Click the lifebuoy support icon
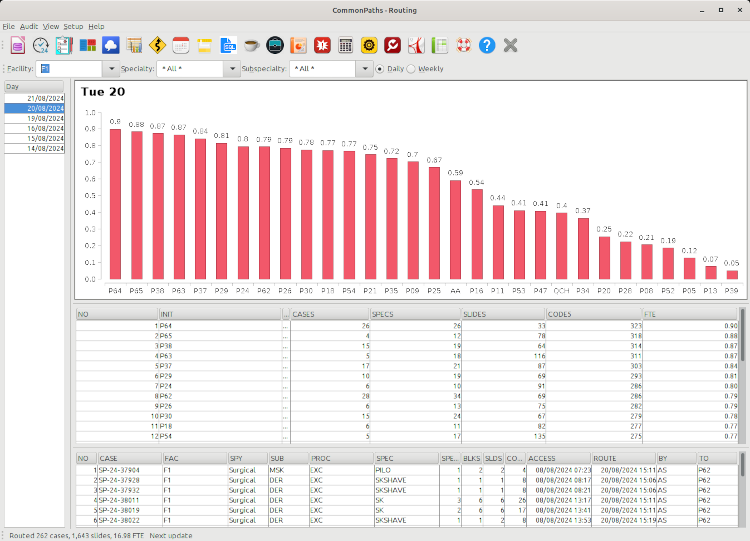 click(x=463, y=45)
